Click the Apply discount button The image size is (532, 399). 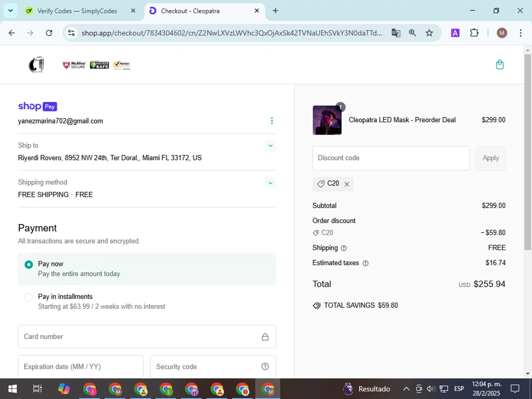pos(491,158)
